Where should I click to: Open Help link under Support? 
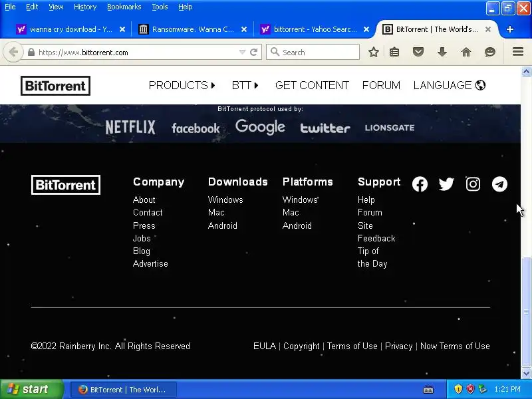pos(366,199)
